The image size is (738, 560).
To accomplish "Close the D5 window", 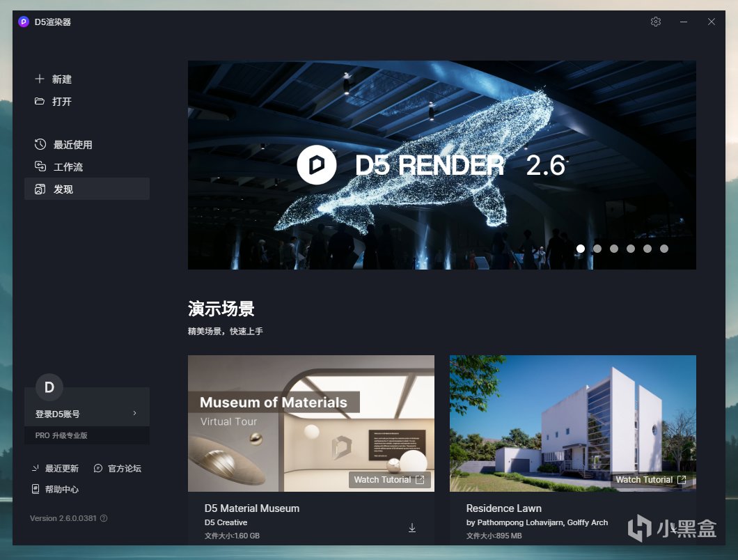I will coord(711,22).
